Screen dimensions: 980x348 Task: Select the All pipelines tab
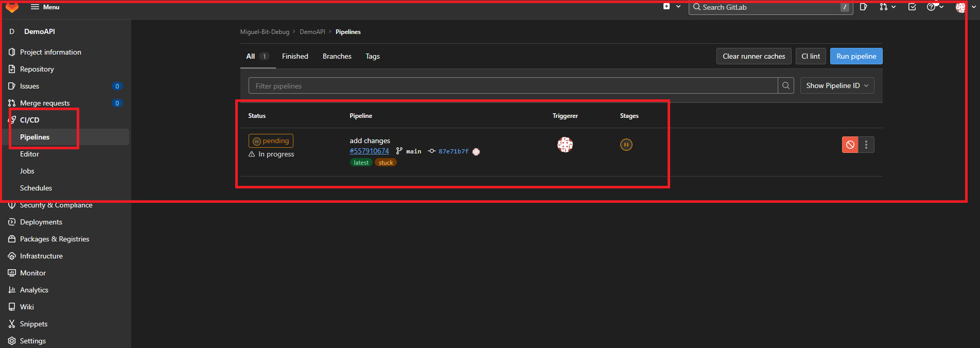(257, 56)
